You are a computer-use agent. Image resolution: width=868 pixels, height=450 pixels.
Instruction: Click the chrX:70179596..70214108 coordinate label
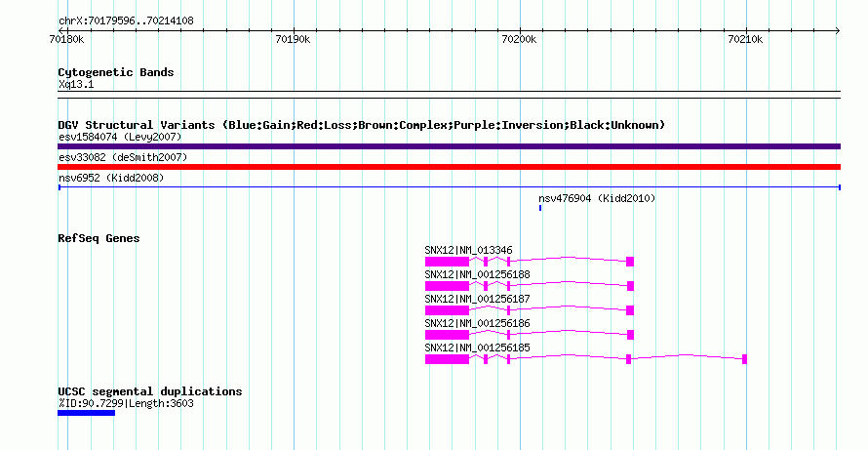(126, 21)
